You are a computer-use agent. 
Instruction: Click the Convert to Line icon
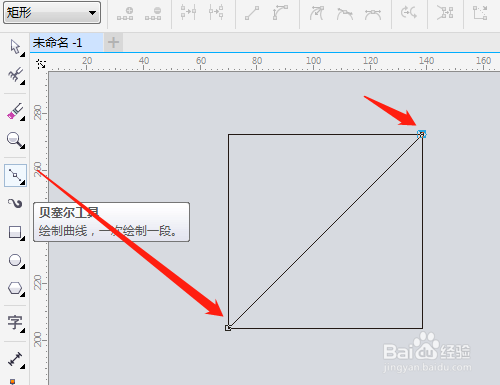252,13
